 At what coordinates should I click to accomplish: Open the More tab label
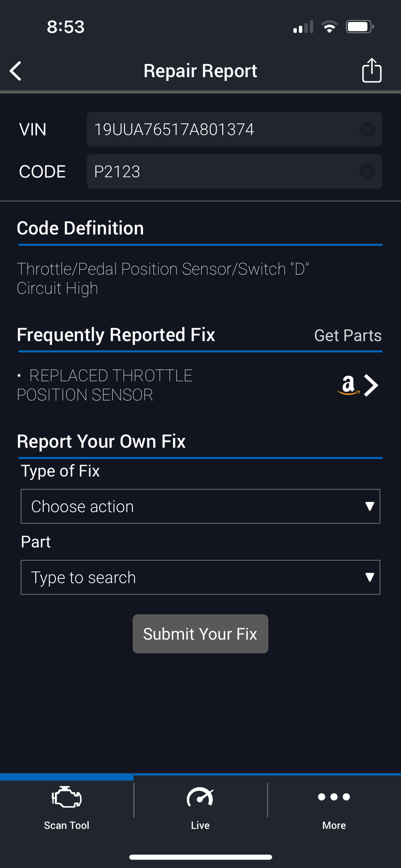[334, 825]
